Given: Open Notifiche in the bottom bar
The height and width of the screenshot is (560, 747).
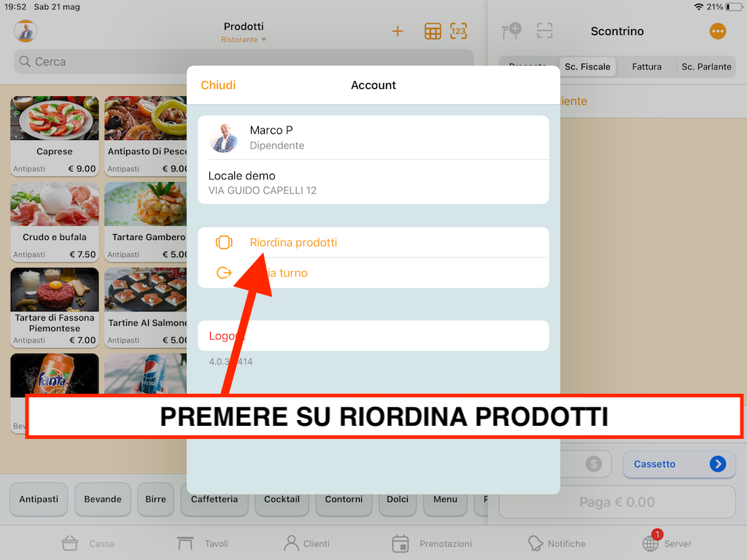Looking at the screenshot, I should 557,543.
